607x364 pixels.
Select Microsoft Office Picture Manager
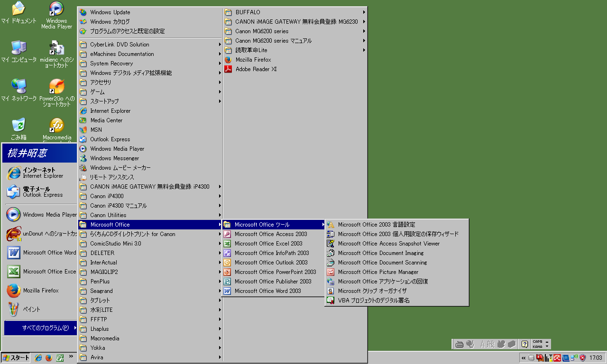click(x=378, y=272)
